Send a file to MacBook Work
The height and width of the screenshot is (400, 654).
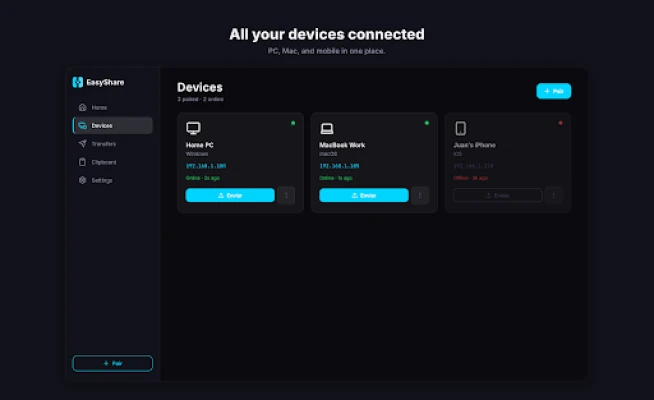tap(364, 195)
